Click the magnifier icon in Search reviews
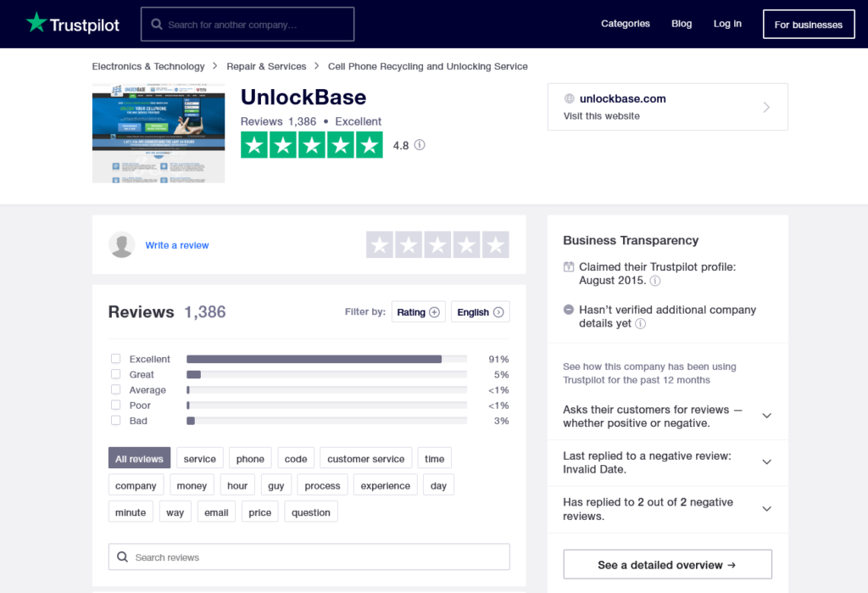The width and height of the screenshot is (868, 593). [x=122, y=557]
